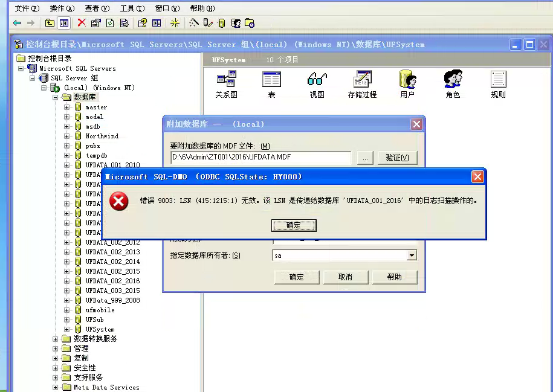The image size is (553, 392).
Task: Click the New Login toolbar icon
Action: coord(236,24)
